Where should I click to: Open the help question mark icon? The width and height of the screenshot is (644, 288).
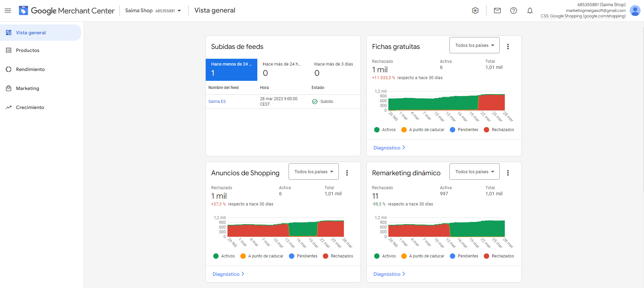click(x=514, y=11)
